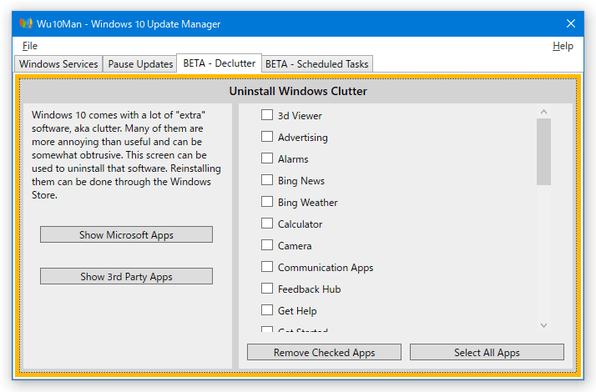This screenshot has height=392, width=596.
Task: Click the Feedback Hub label text
Action: click(309, 289)
